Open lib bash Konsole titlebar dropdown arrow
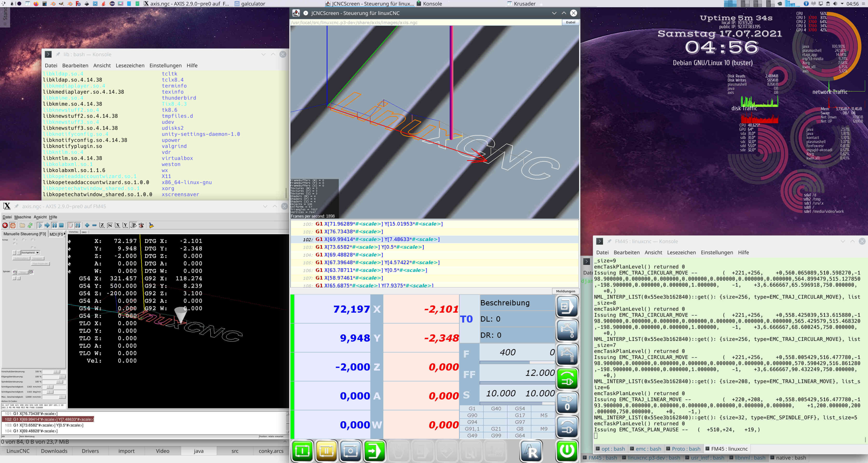This screenshot has height=463, width=868. tap(263, 54)
